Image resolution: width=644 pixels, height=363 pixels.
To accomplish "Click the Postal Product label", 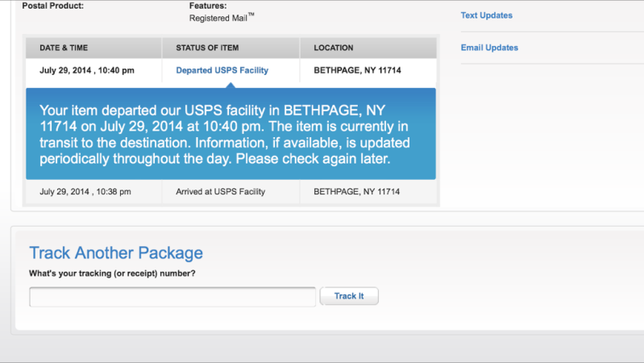I will click(x=52, y=6).
